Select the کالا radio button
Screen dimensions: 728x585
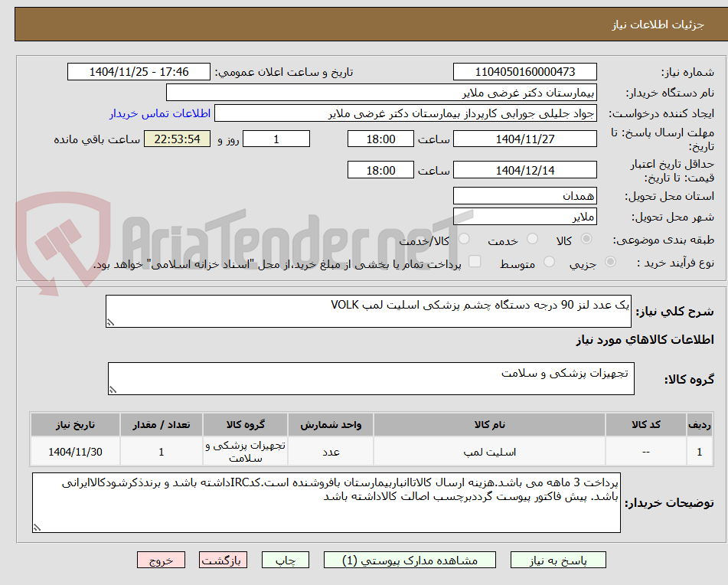586,239
